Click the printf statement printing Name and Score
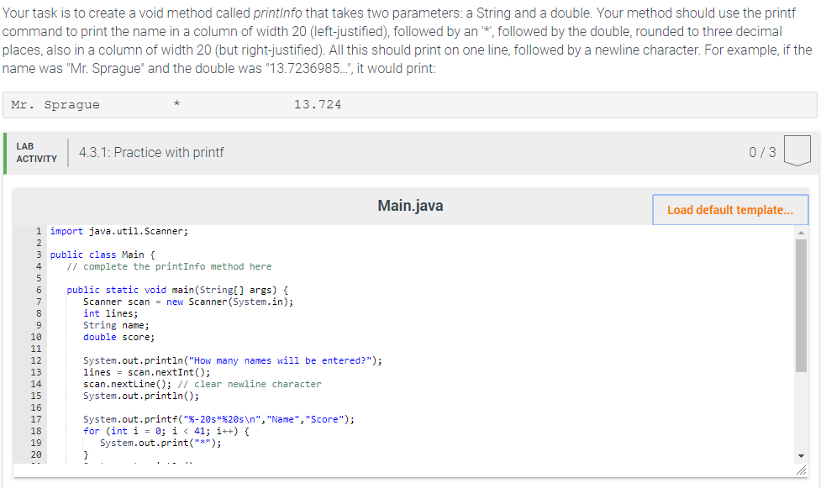The height and width of the screenshot is (504, 826). click(x=218, y=418)
